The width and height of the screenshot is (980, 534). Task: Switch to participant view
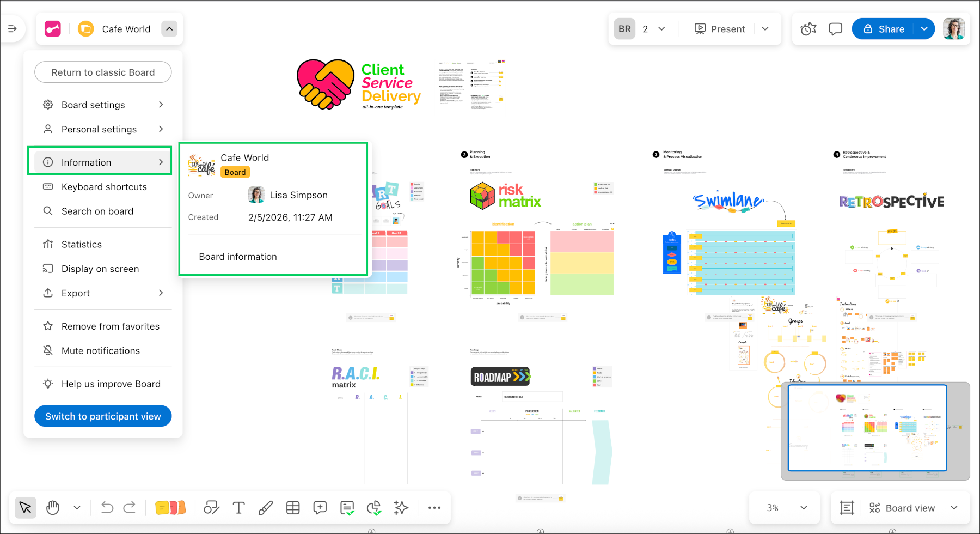click(x=102, y=416)
